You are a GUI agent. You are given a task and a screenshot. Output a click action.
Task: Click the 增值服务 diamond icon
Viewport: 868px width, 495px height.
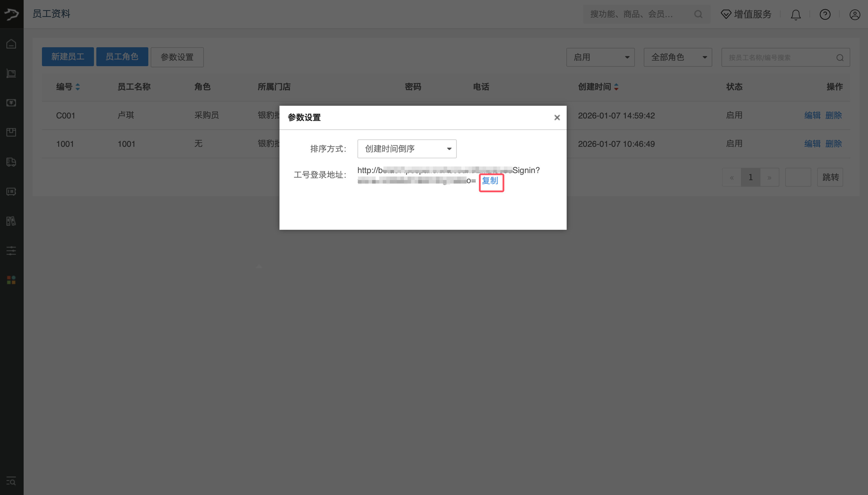(726, 14)
